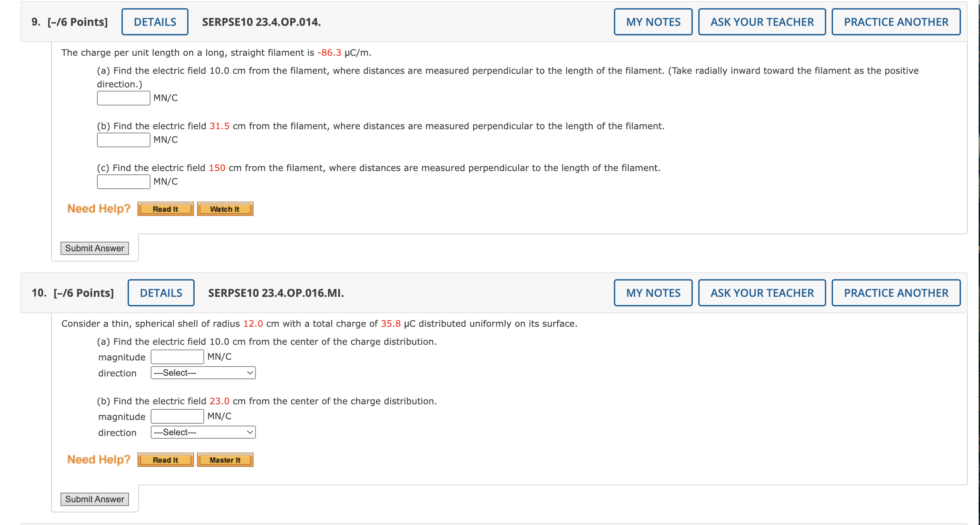980x525 pixels.
Task: Select direction option for part (a) spherical shell
Action: 203,373
